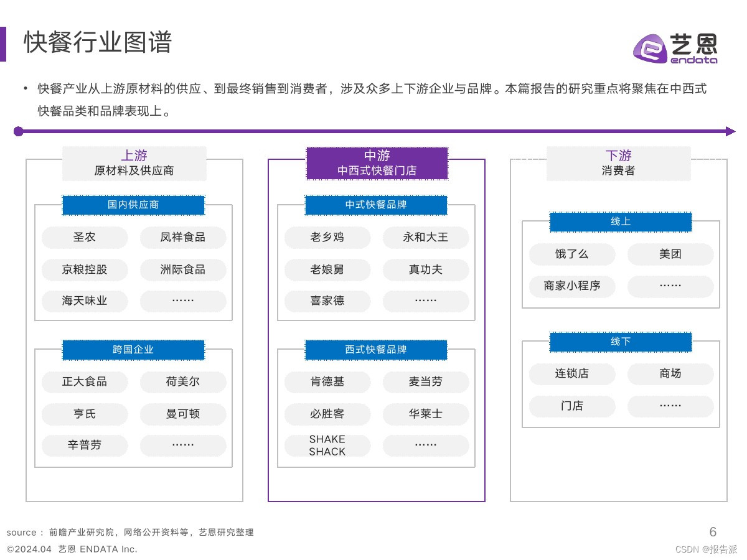This screenshot has width=747, height=560.
Task: Click the 京粮控股 pill
Action: point(85,270)
